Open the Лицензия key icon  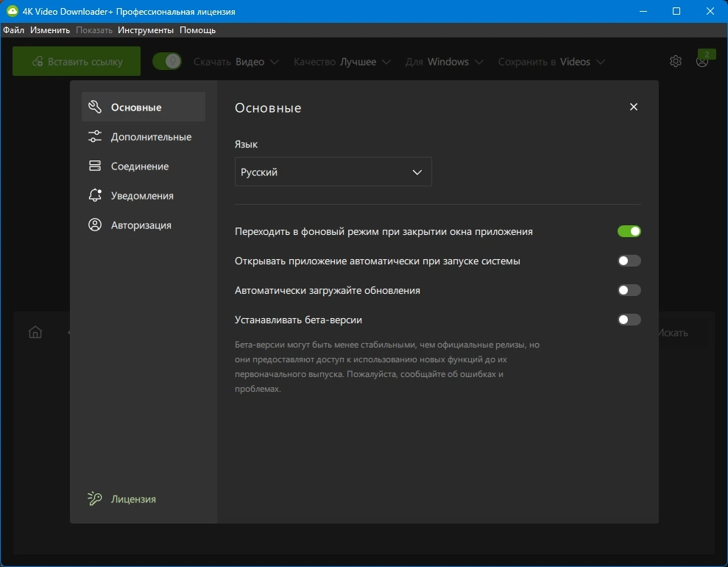point(95,499)
